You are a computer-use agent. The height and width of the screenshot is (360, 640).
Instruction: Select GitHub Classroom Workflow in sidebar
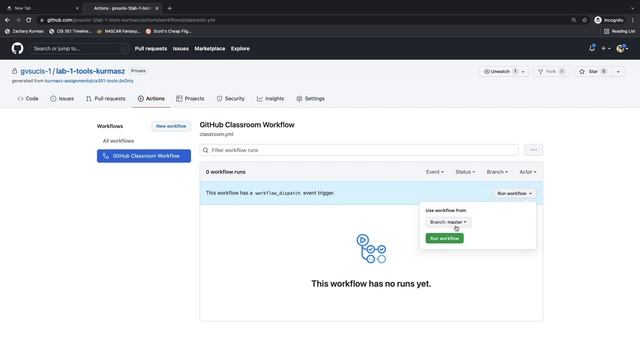point(144,156)
